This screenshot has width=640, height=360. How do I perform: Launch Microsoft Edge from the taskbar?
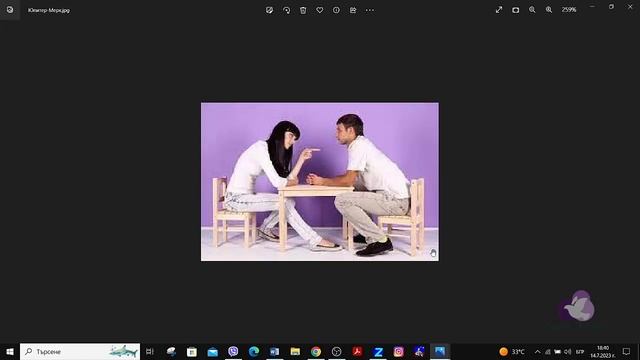pyautogui.click(x=254, y=351)
